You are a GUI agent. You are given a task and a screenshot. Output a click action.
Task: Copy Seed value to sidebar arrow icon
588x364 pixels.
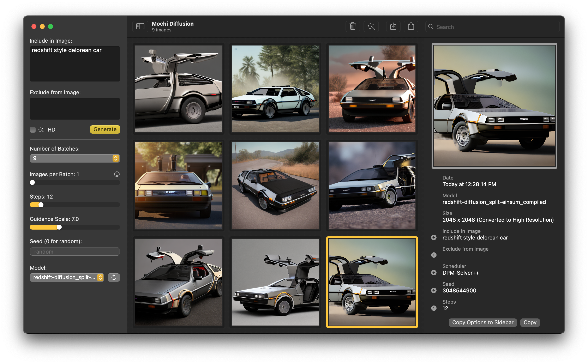(434, 290)
